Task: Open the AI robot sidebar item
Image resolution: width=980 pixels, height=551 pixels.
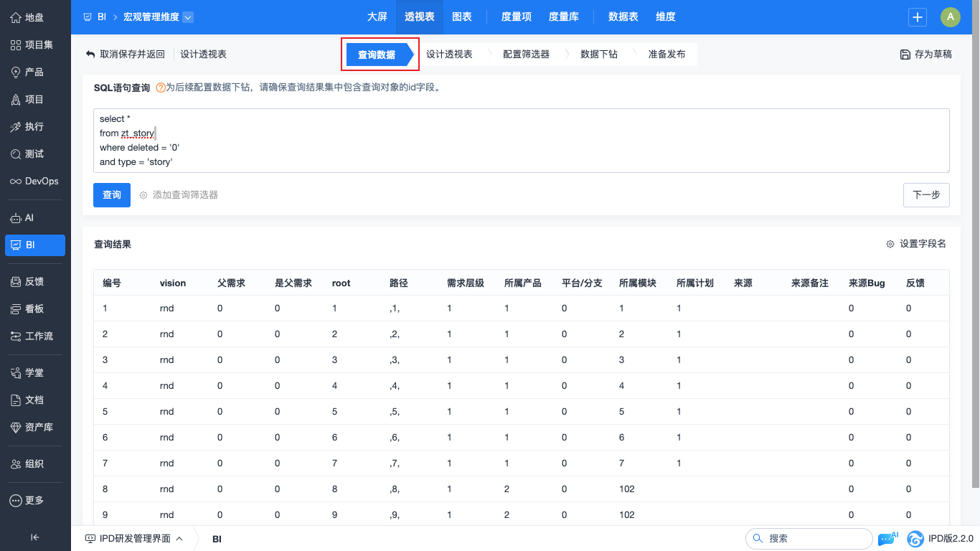Action: (x=16, y=218)
